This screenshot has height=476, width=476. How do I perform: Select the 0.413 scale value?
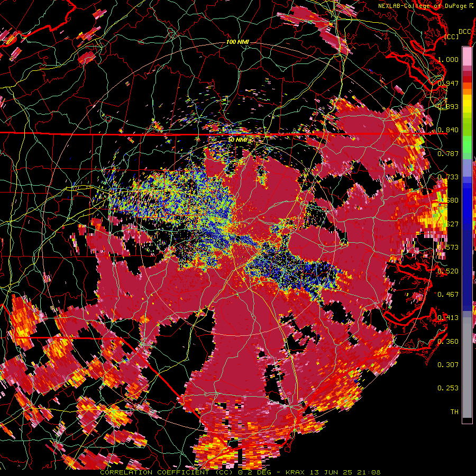click(448, 318)
